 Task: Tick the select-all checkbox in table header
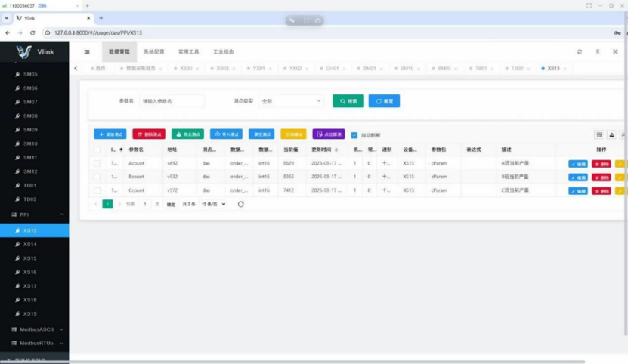(97, 150)
